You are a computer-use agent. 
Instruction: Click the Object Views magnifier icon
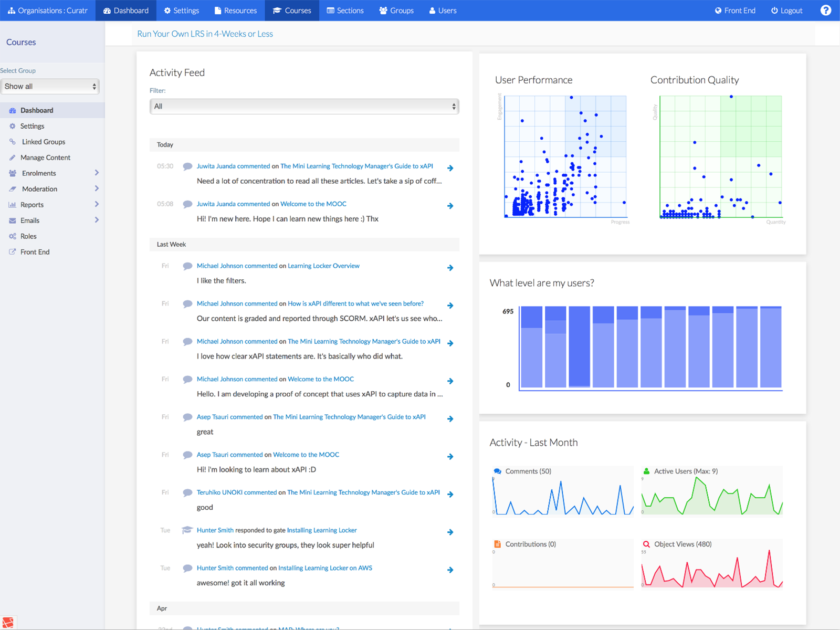click(x=647, y=544)
